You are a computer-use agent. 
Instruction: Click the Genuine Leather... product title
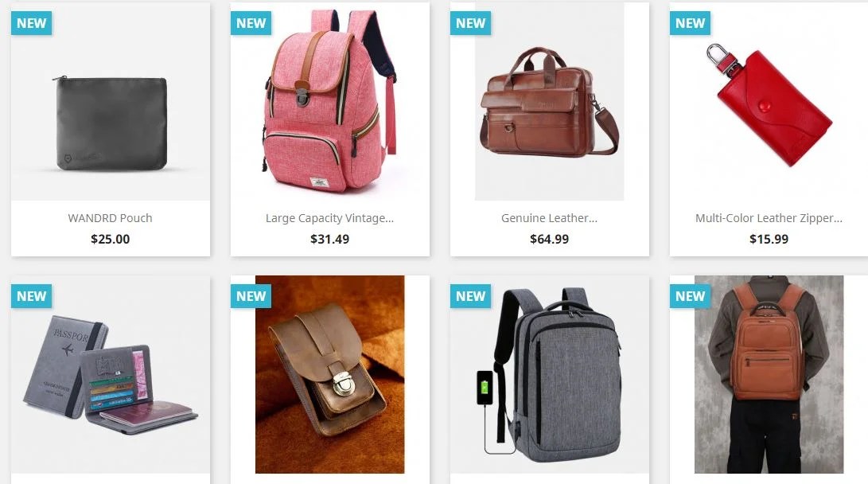(549, 218)
